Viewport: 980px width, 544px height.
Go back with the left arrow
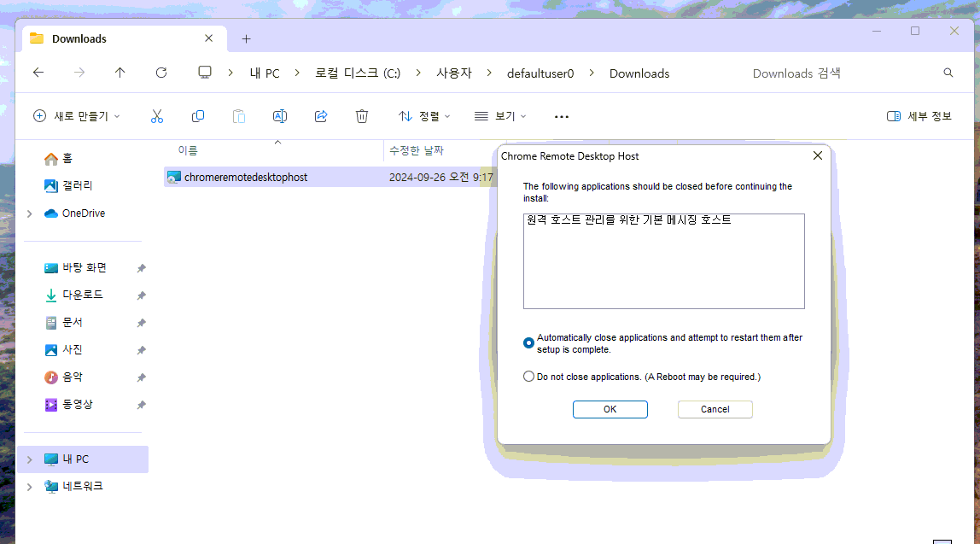(x=38, y=73)
